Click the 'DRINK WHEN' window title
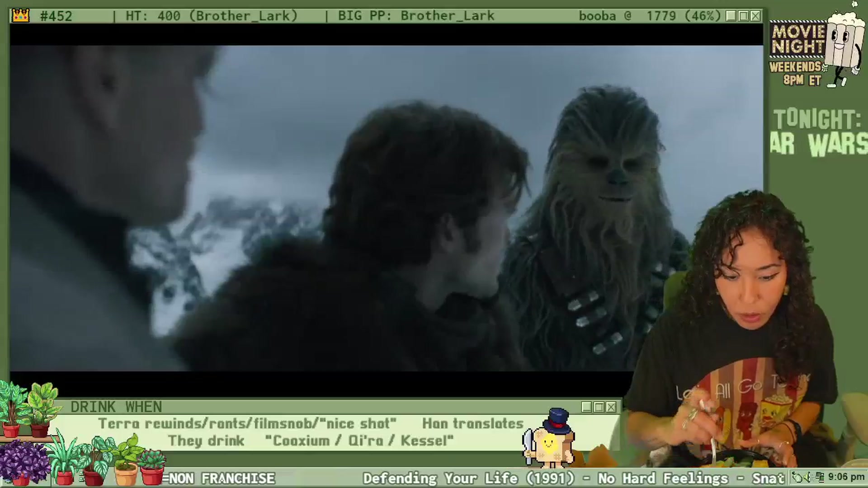868x488 pixels. pos(116,407)
